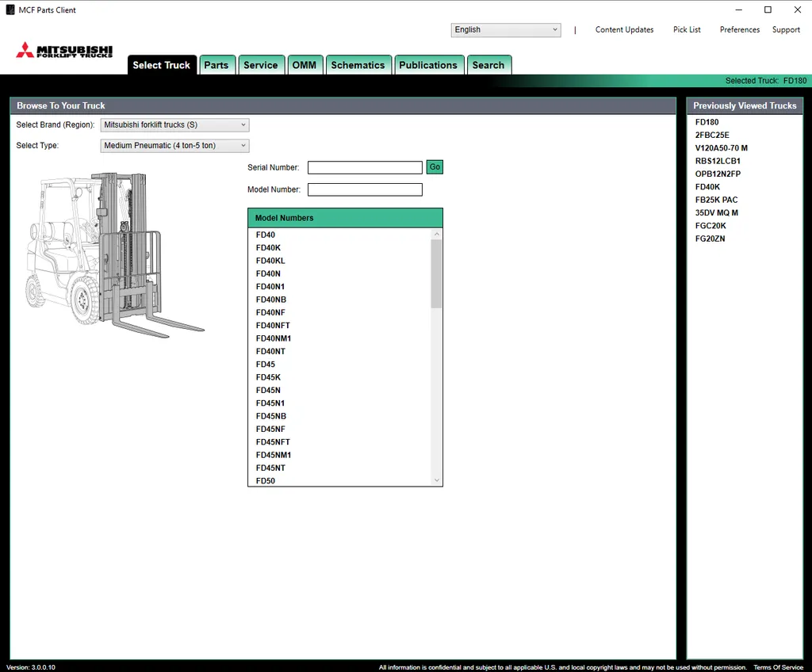Image resolution: width=812 pixels, height=672 pixels.
Task: Switch to the OMM tab
Action: [304, 65]
